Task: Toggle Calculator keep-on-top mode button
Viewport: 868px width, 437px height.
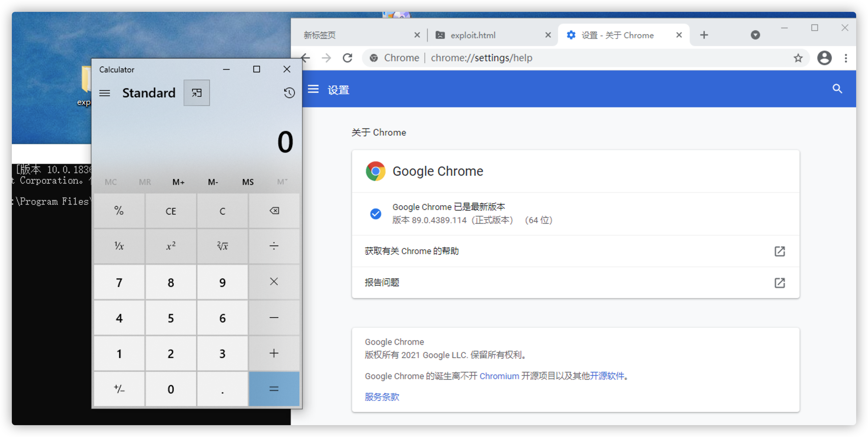Action: tap(197, 93)
